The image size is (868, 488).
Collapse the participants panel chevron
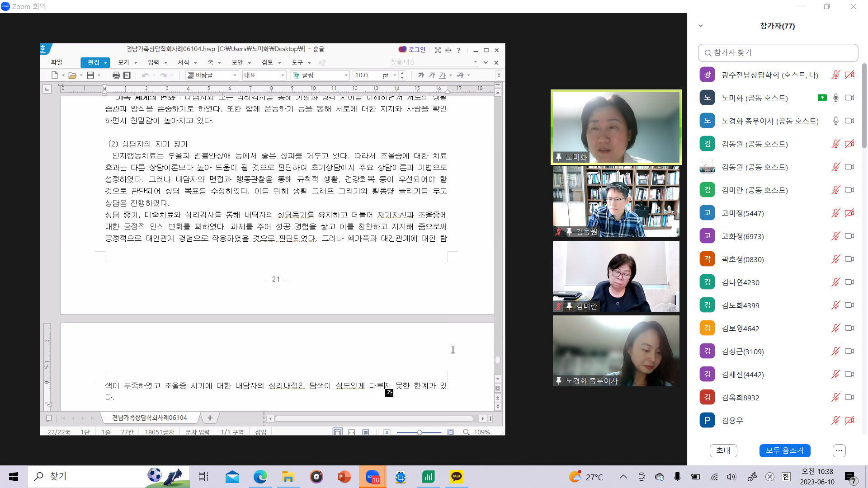(701, 26)
